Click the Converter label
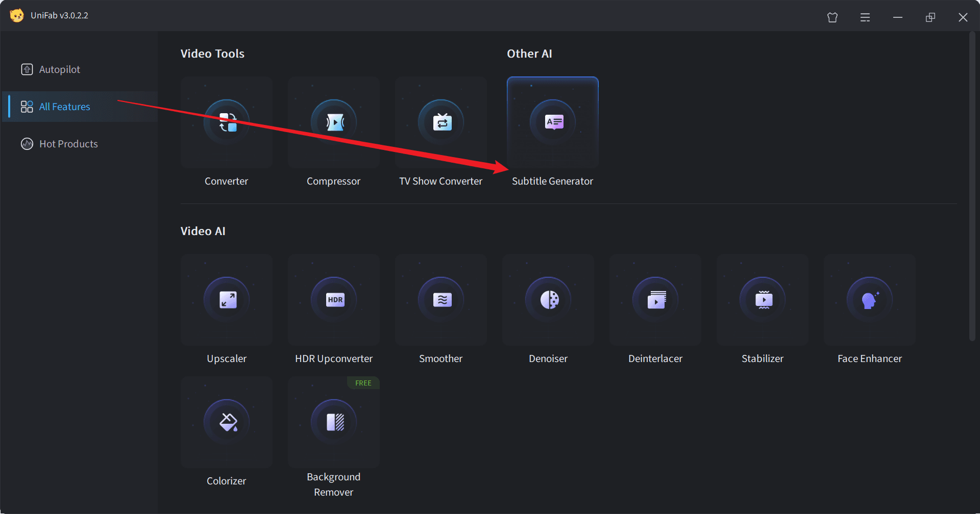Image resolution: width=980 pixels, height=514 pixels. [226, 181]
